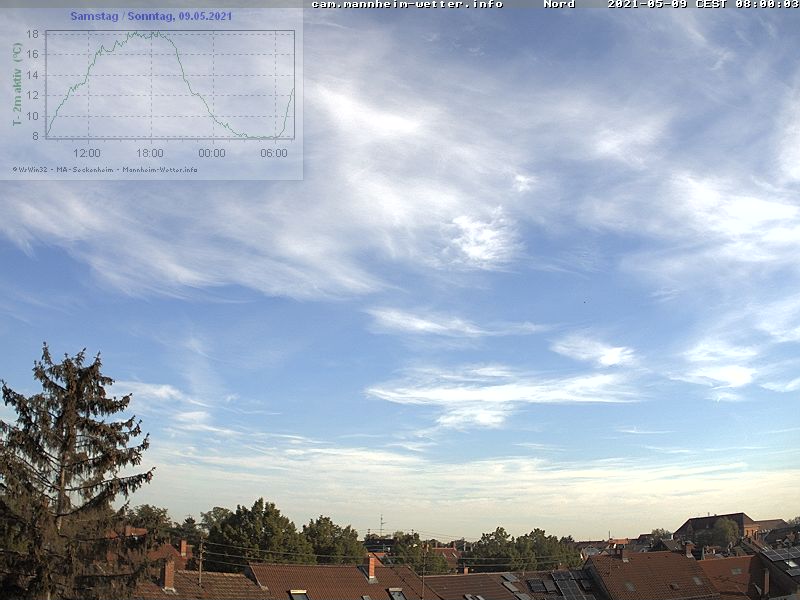800x600 pixels.
Task: Click the 2021-05-09 CEST timestamp
Action: (x=703, y=4)
